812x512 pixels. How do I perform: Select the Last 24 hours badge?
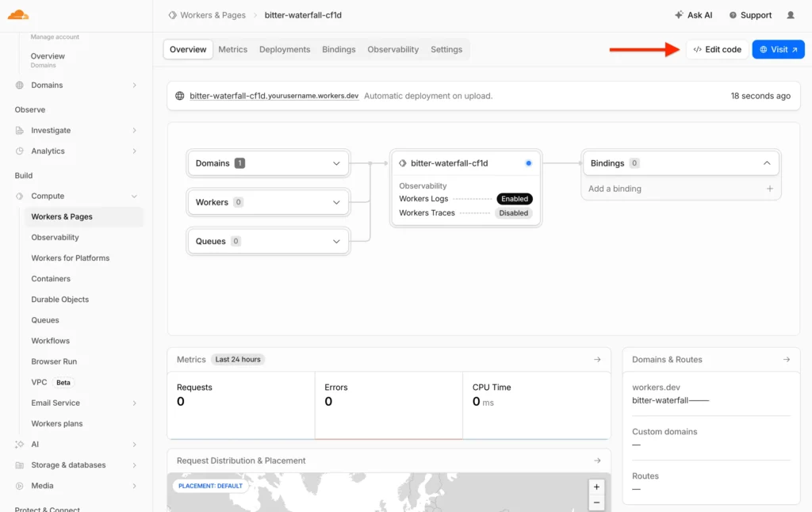(238, 359)
